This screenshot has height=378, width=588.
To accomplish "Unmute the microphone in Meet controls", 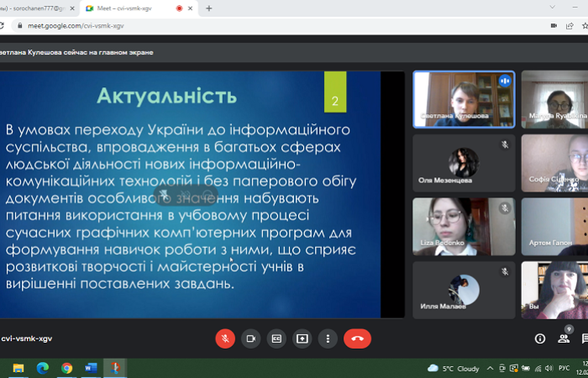I will point(224,339).
